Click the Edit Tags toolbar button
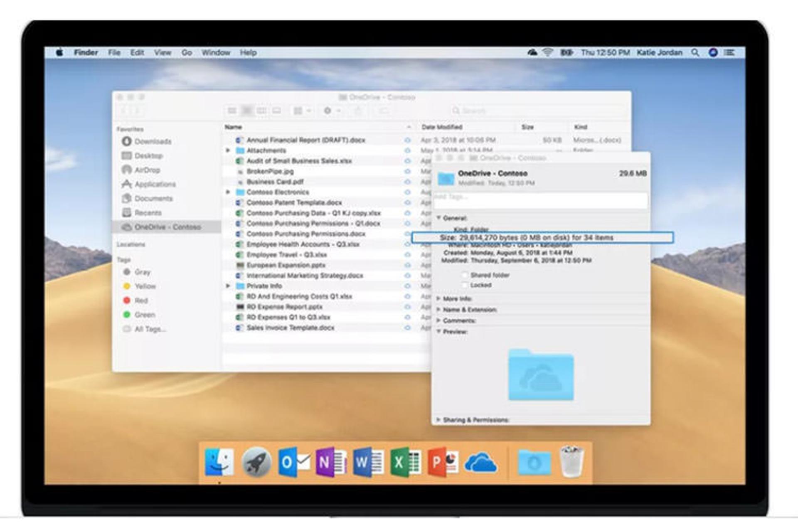Image resolution: width=798 pixels, height=532 pixels. tap(384, 111)
